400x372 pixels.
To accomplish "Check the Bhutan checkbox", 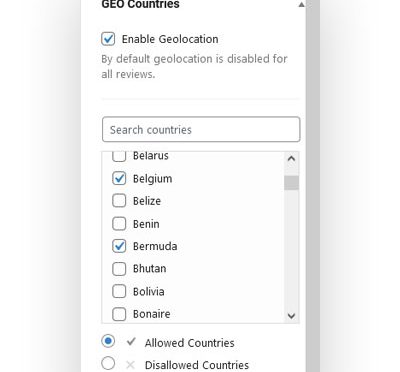I will click(119, 269).
